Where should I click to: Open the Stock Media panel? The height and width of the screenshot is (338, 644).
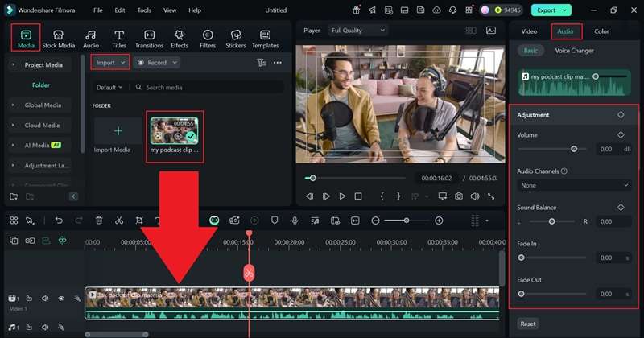click(58, 39)
